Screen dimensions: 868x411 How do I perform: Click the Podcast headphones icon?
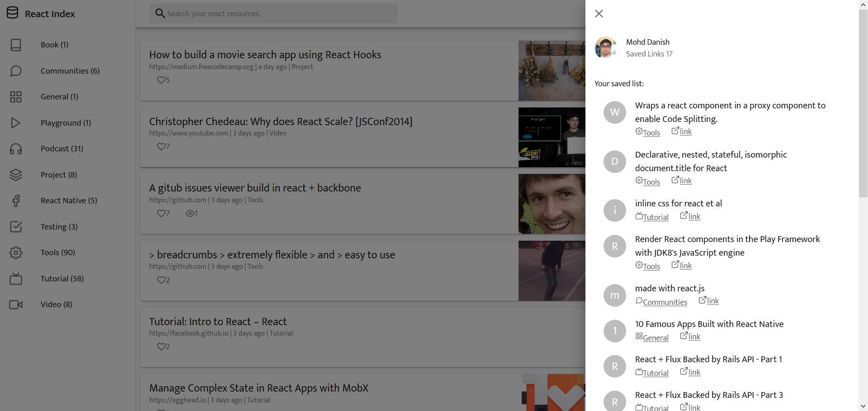[16, 149]
